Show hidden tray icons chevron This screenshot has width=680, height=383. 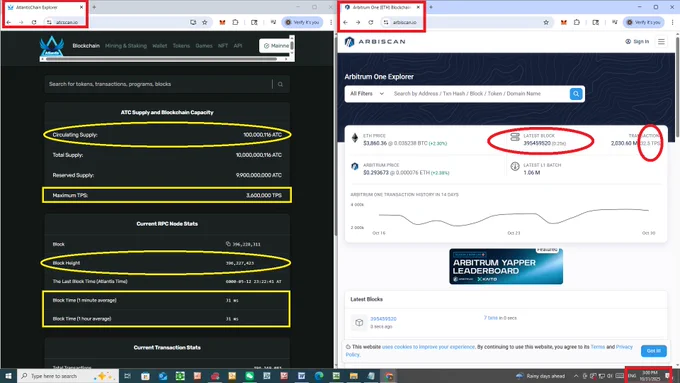[x=576, y=376]
